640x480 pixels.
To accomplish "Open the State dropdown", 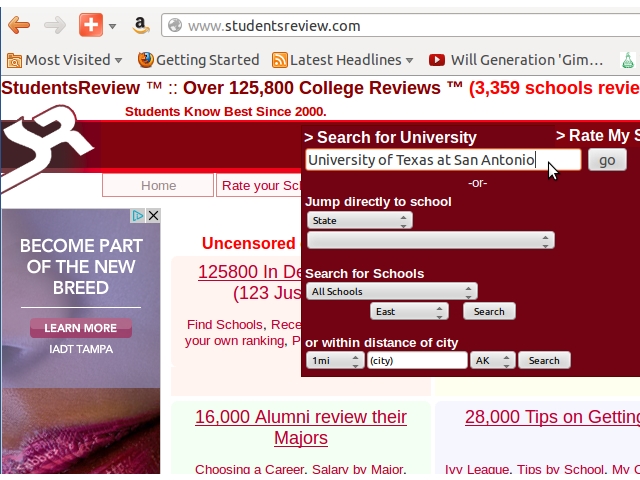I will [x=360, y=220].
